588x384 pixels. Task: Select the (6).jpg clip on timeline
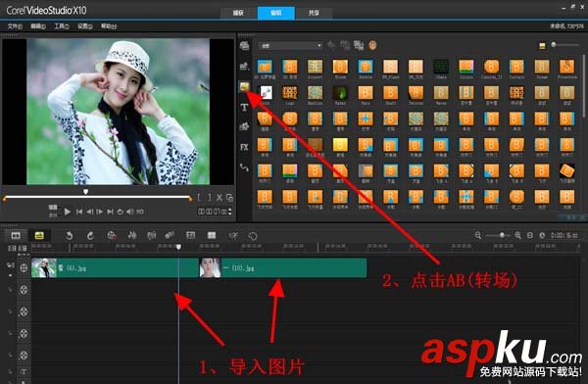pyautogui.click(x=115, y=267)
